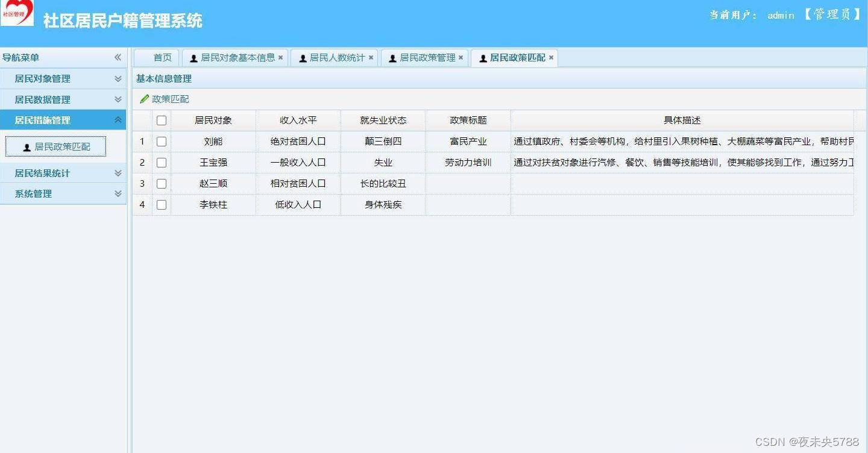This screenshot has height=453, width=868.
Task: Click the 富民产业 policy title cell
Action: 468,142
